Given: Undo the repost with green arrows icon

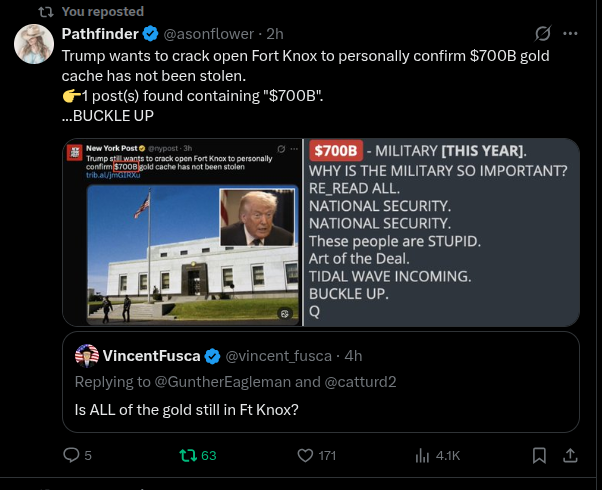Looking at the screenshot, I should (x=188, y=455).
